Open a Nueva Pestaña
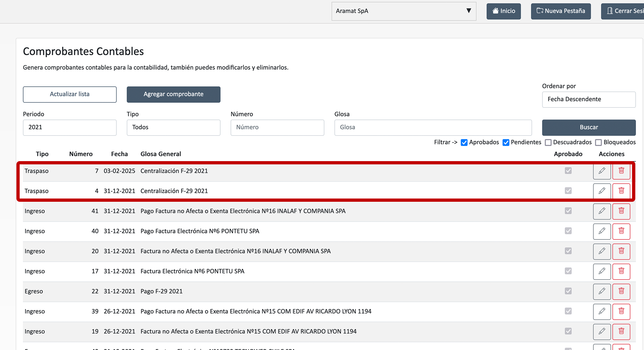Screen dimensions: 644x350 coord(561,11)
